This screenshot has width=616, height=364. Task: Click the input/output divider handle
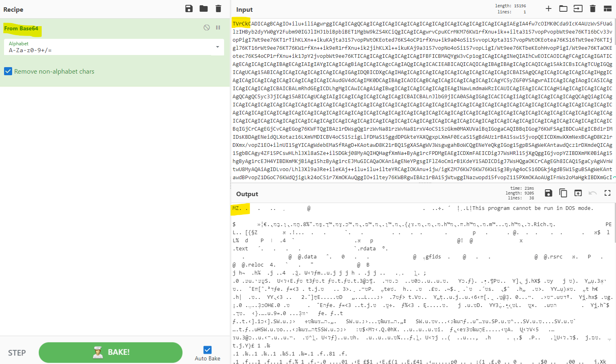click(x=425, y=183)
